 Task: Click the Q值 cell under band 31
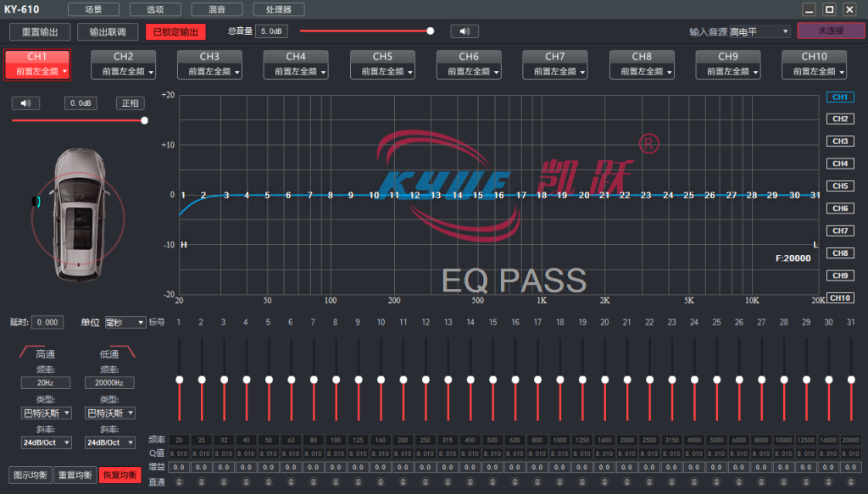(x=851, y=453)
